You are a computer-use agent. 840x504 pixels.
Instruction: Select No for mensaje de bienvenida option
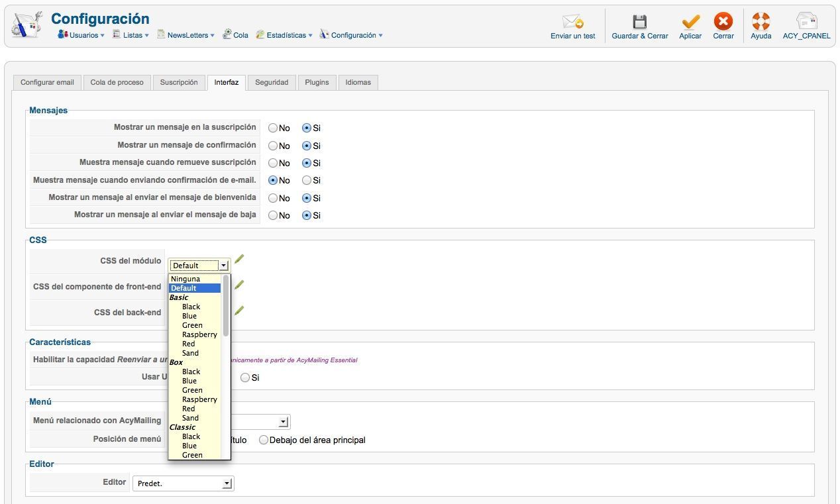click(x=273, y=198)
